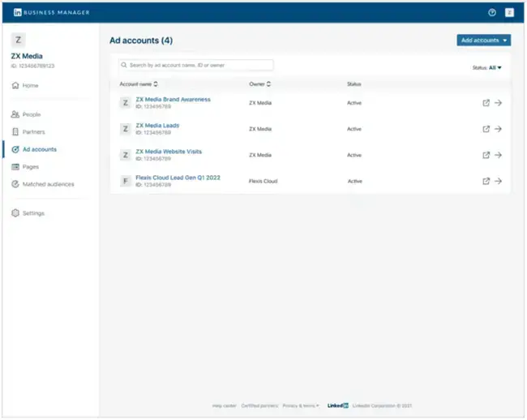
Task: Navigate to Partners in the sidebar
Action: [x=33, y=131]
